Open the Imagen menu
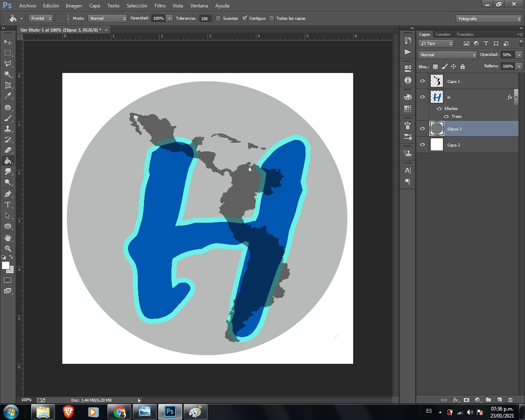Image resolution: width=525 pixels, height=420 pixels. pyautogui.click(x=74, y=6)
